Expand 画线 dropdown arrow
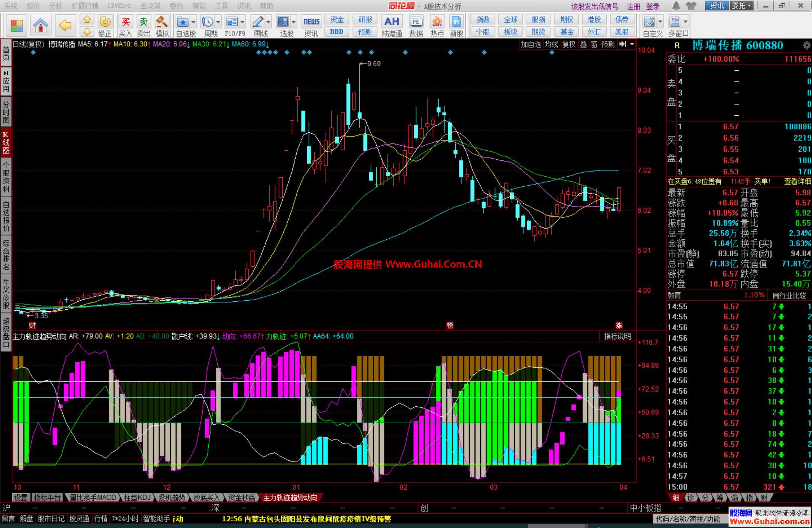812x528 pixels. [x=268, y=22]
